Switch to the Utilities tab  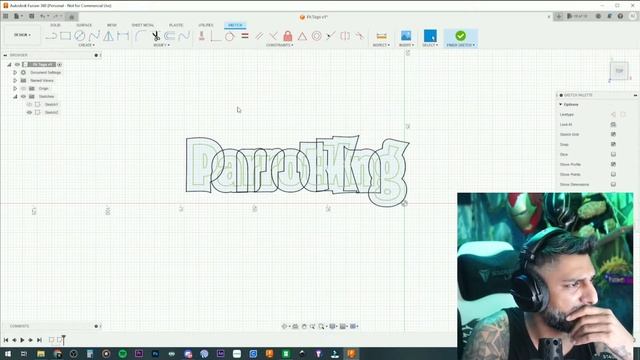[206, 25]
